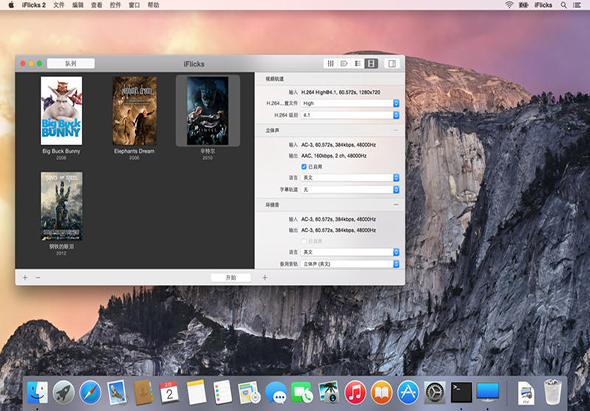Viewport: 590px width, 411px height.
Task: Select the Elephants Dream poster
Action: 134,111
